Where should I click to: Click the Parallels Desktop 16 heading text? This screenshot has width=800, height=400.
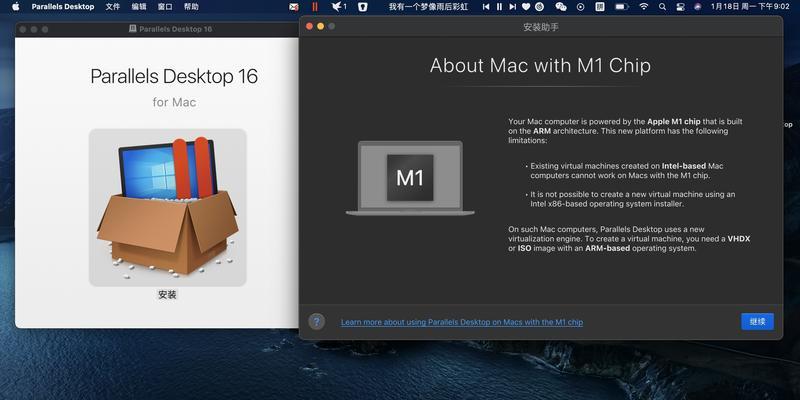[x=174, y=76]
